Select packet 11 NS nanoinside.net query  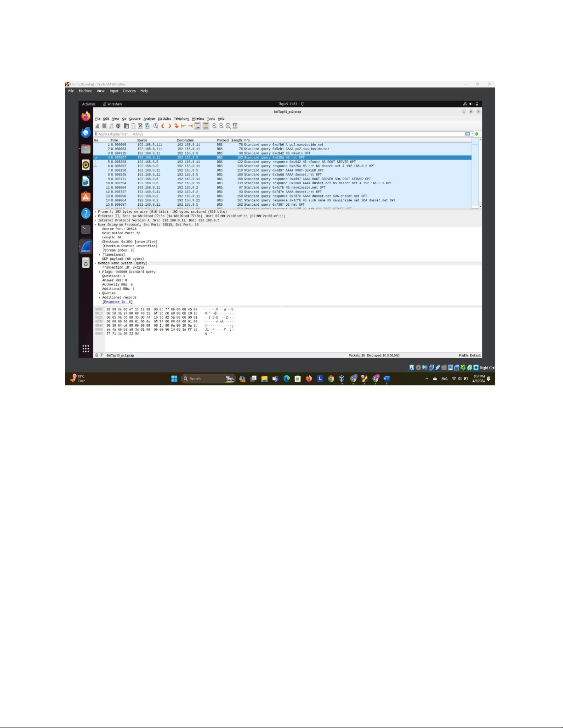(282, 187)
